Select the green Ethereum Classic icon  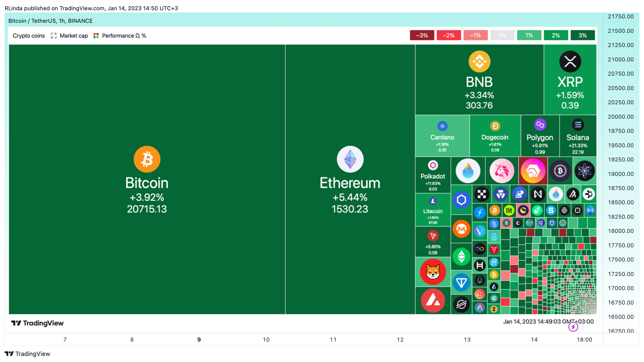coord(461,257)
